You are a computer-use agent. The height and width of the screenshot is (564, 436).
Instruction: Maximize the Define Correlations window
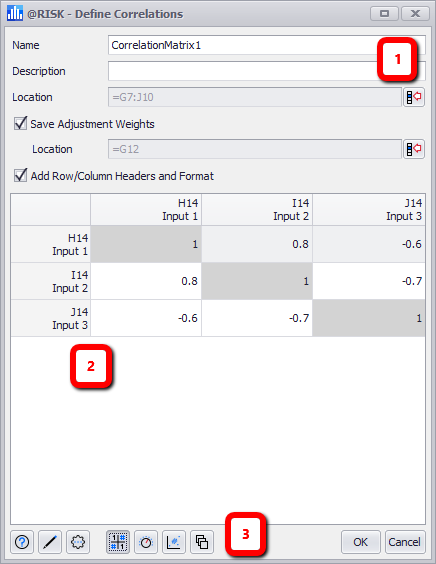point(384,14)
